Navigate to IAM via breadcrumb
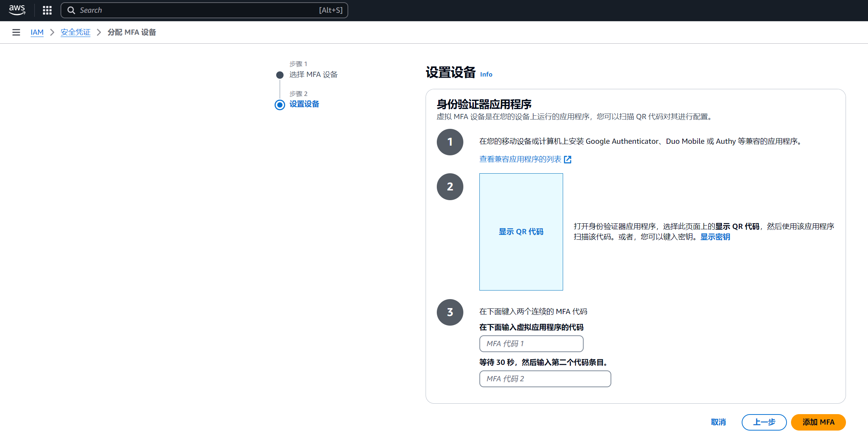Viewport: 868px width, 444px height. tap(37, 32)
